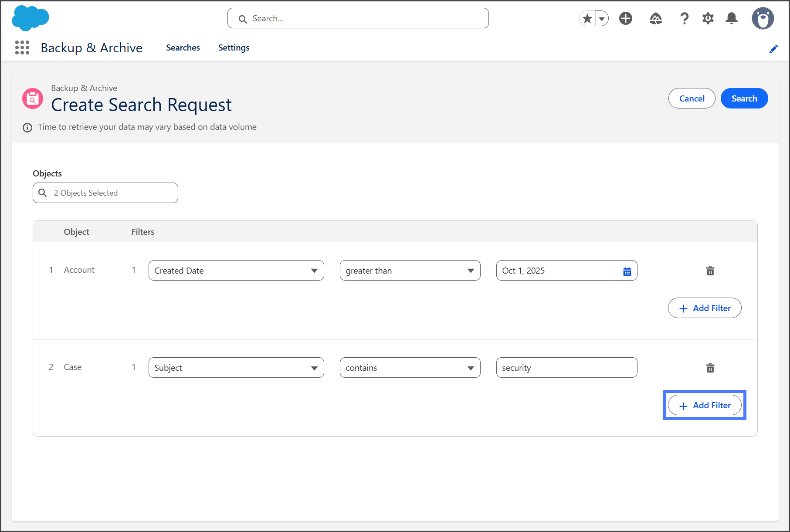Switch to the Searches tab
Image resolution: width=790 pixels, height=532 pixels.
click(183, 47)
